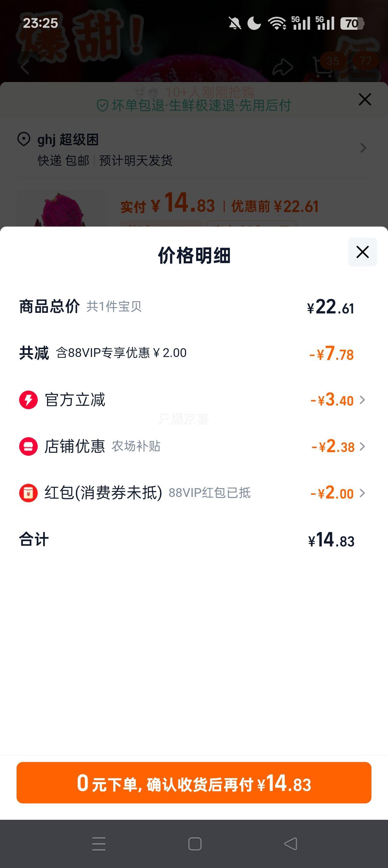The image size is (388, 868).
Task: Tap the location pin icon
Action: (x=23, y=139)
